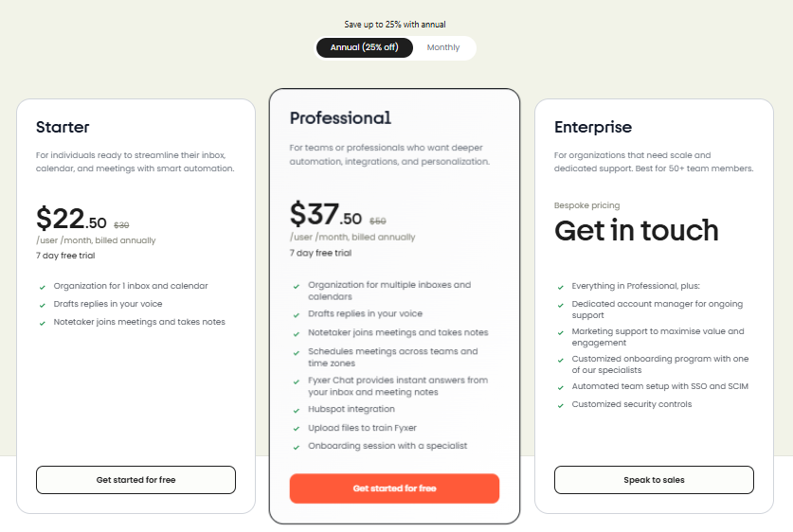Click checkmark by Dedicated account manager

coord(561,305)
